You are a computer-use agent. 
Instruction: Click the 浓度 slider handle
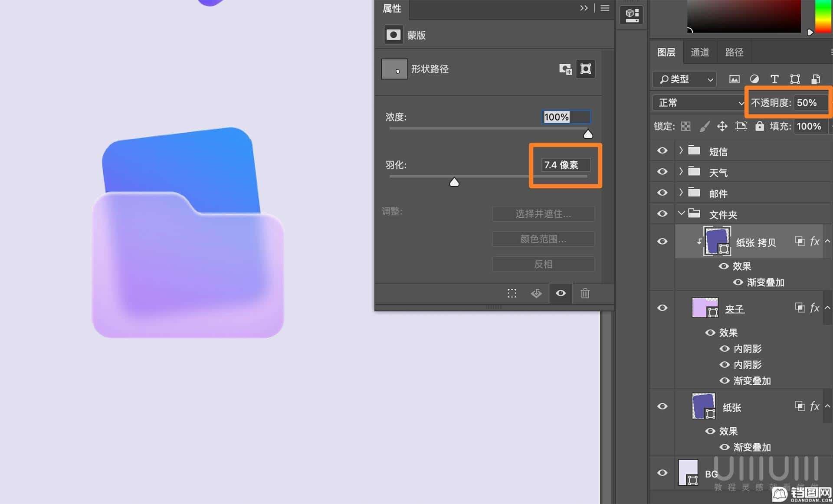point(588,134)
